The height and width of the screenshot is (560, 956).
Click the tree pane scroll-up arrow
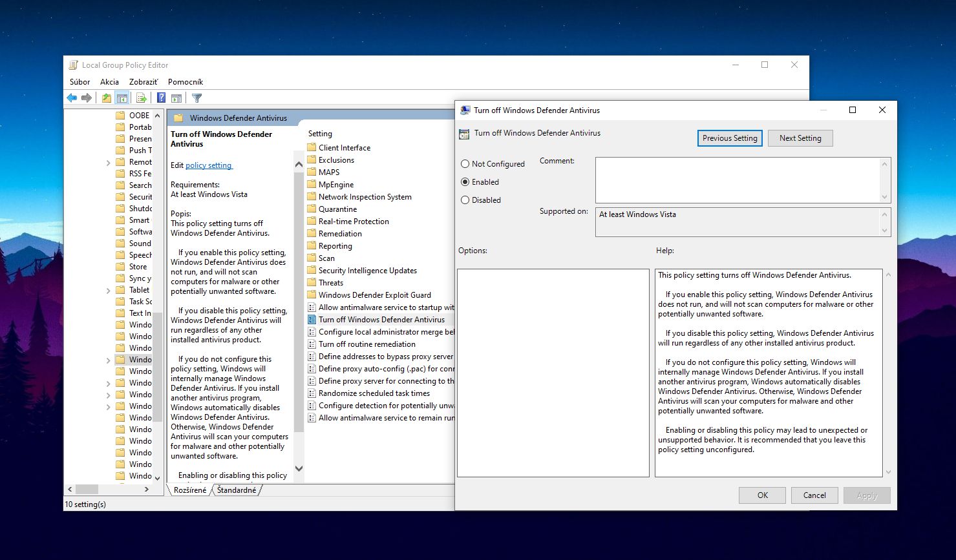[x=158, y=116]
